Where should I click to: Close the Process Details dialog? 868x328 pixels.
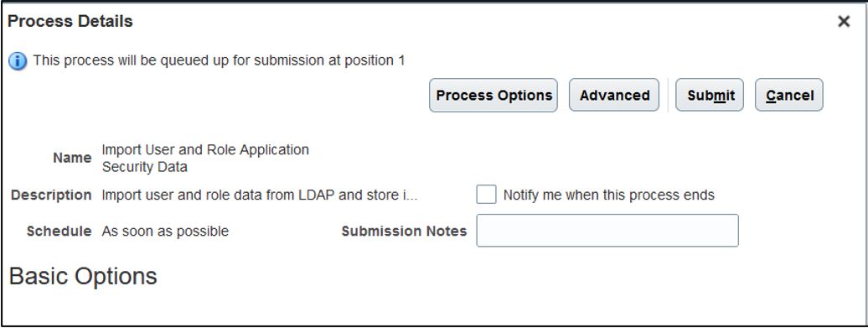[844, 22]
